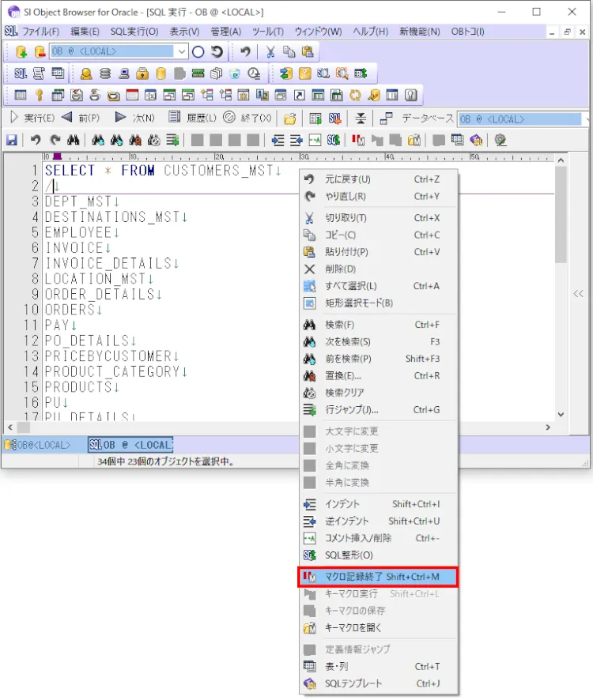Open the 新機能(N) menu

point(420,32)
